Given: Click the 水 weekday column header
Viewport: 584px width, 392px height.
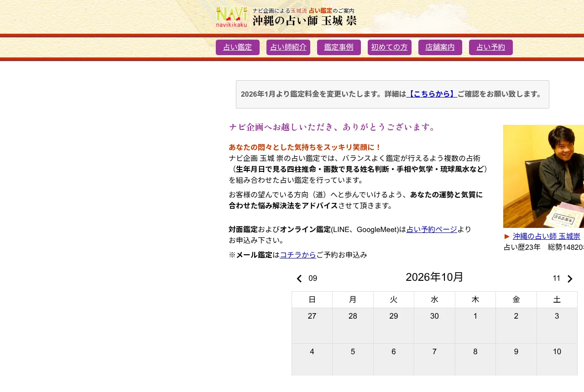Looking at the screenshot, I should click(x=434, y=299).
